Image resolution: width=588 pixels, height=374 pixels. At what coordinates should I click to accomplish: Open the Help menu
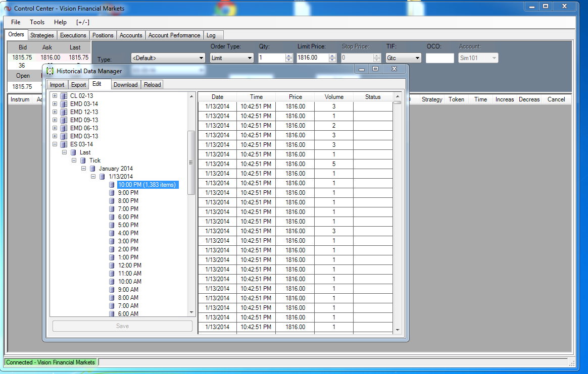[x=60, y=22]
